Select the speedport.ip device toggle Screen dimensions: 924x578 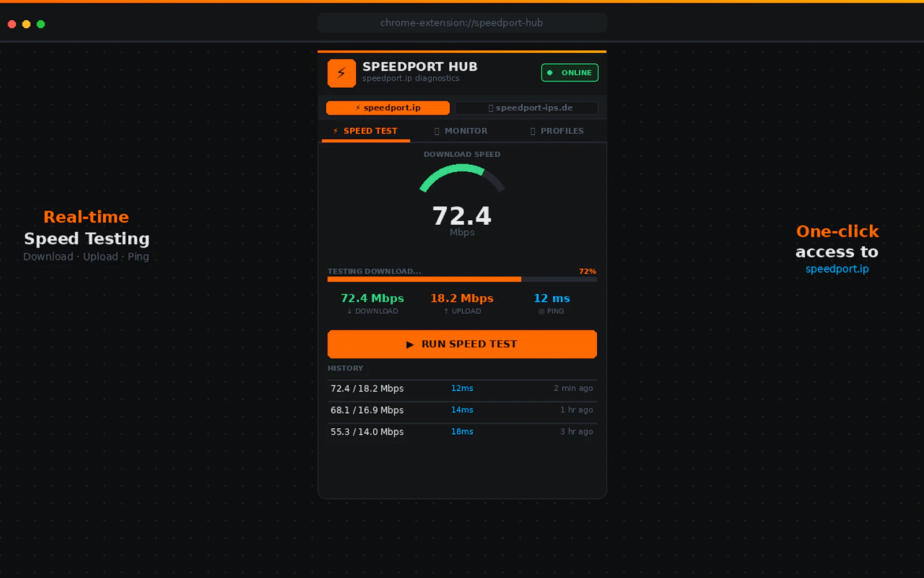click(388, 108)
